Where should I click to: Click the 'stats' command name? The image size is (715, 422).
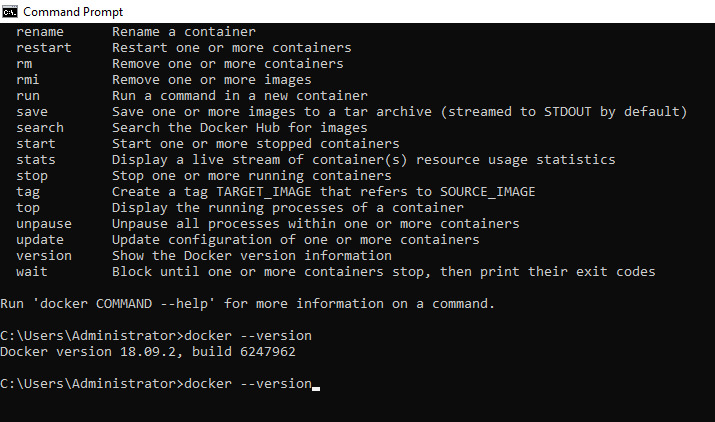pyautogui.click(x=36, y=160)
